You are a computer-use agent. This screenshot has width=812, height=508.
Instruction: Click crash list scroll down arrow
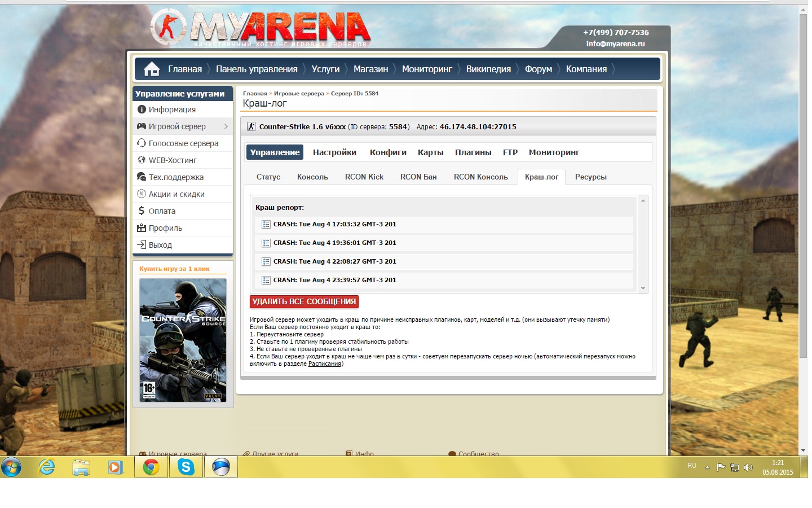[643, 288]
